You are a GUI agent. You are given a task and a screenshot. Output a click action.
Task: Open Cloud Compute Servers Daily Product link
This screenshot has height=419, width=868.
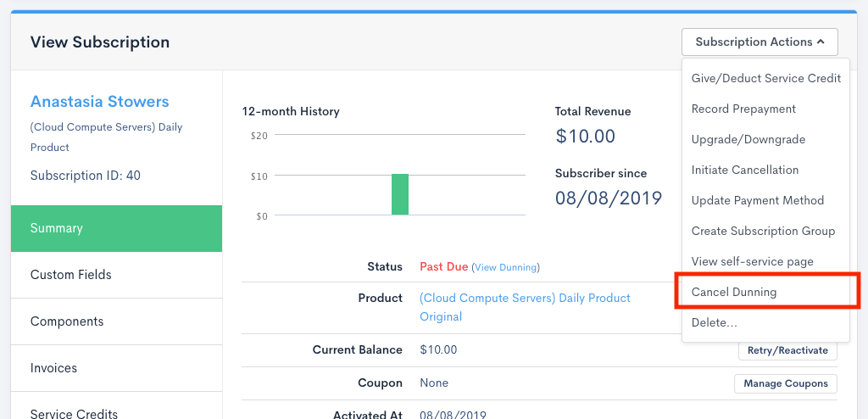pyautogui.click(x=525, y=299)
